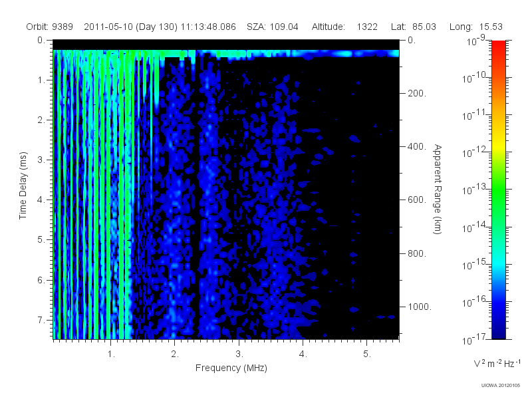Click the 3. tick on Frequency axis
The image size is (532, 399).
point(239,354)
